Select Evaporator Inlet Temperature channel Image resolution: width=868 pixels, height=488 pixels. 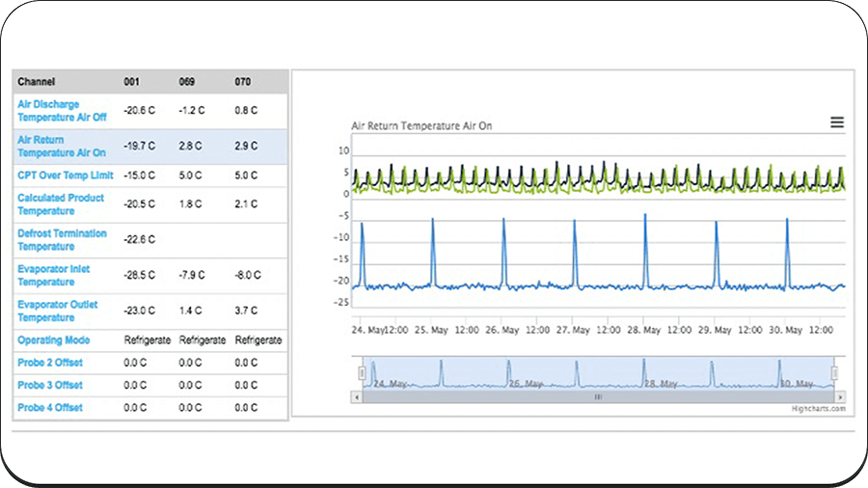[53, 275]
